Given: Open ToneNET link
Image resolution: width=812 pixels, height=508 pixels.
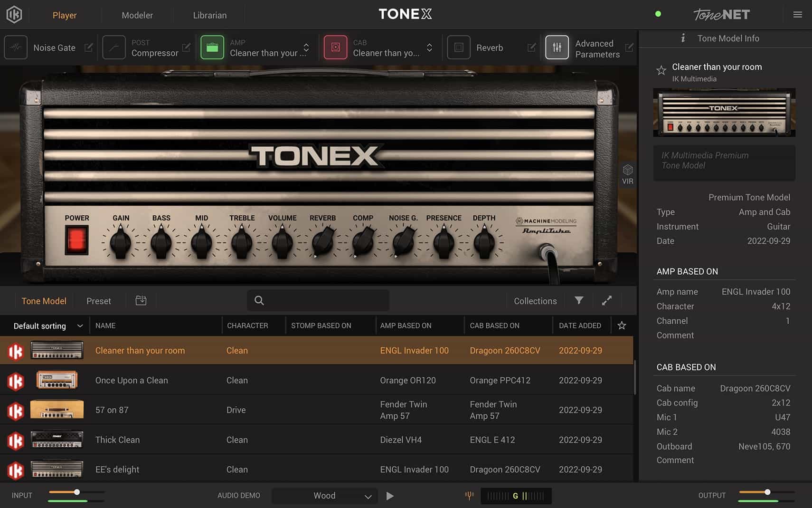Looking at the screenshot, I should pyautogui.click(x=722, y=15).
